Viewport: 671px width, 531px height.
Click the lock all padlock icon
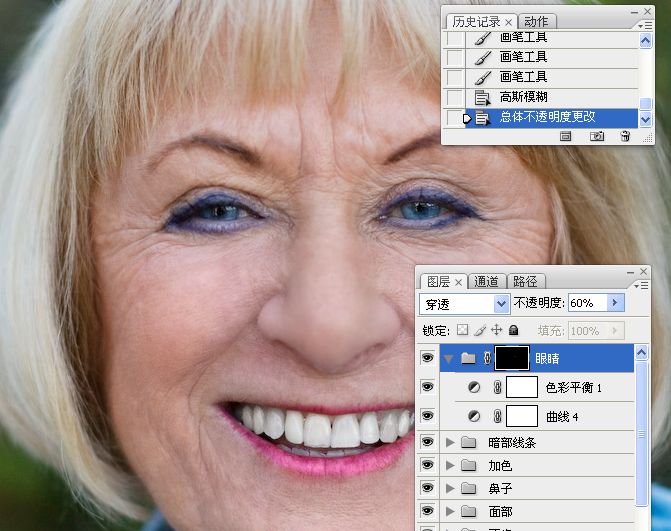[x=514, y=330]
